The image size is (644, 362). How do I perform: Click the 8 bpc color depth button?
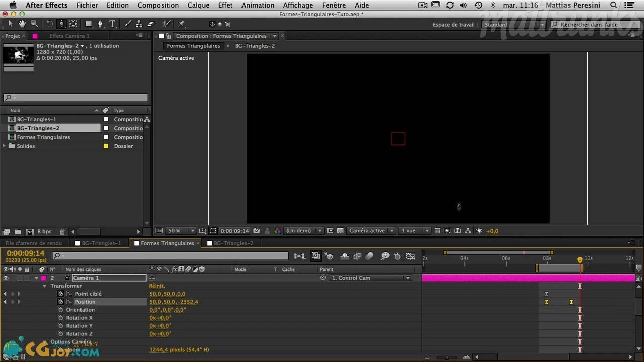click(x=44, y=232)
